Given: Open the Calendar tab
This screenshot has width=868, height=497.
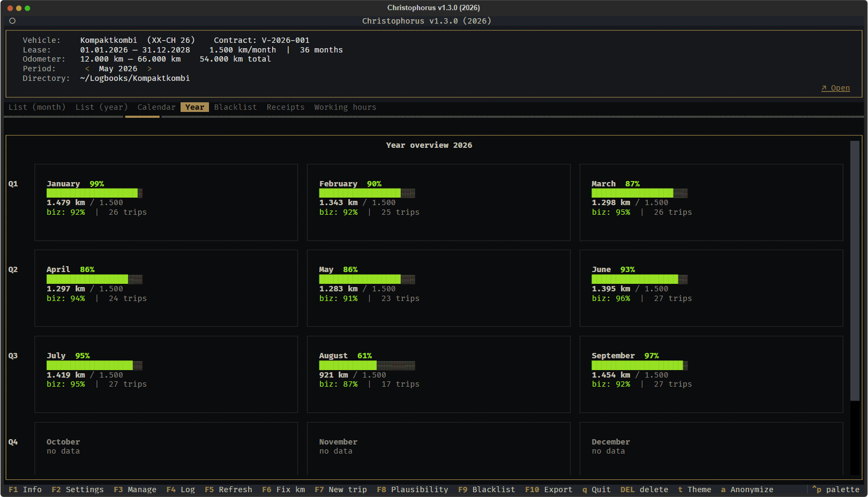Looking at the screenshot, I should [x=156, y=107].
